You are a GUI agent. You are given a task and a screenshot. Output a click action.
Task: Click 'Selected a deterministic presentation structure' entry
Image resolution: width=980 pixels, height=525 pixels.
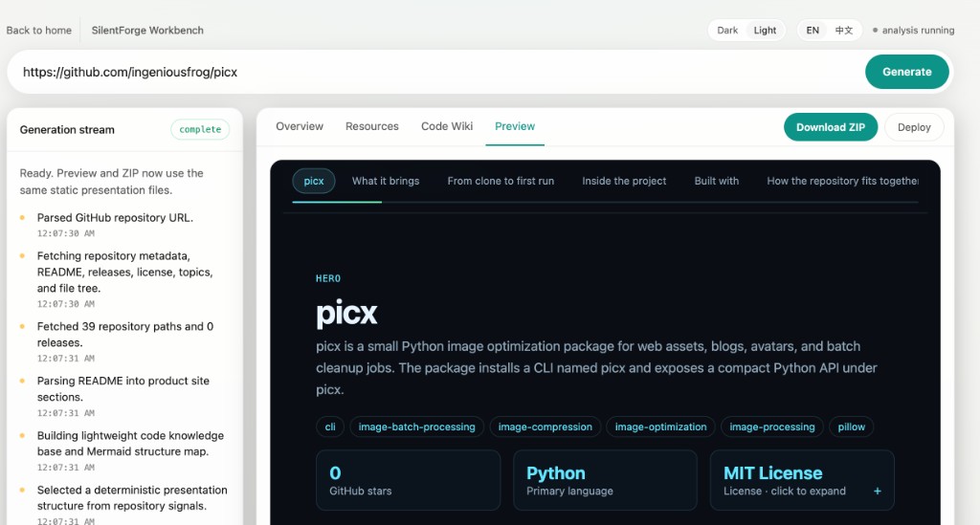pos(132,497)
